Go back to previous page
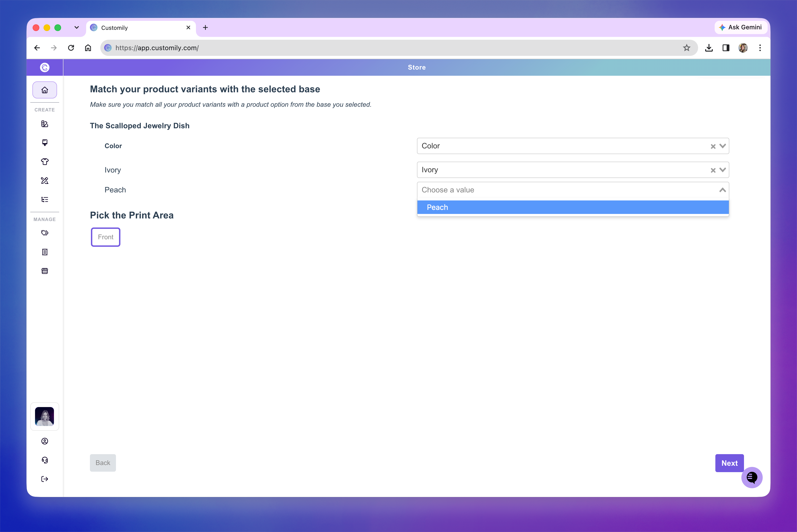Screen dimensions: 797x532 click(37, 48)
